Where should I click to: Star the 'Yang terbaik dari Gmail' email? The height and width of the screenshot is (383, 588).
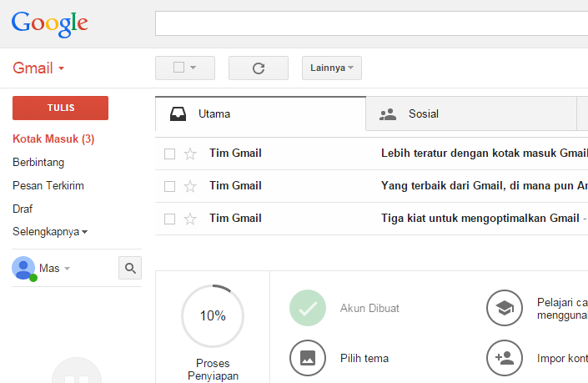pyautogui.click(x=190, y=186)
